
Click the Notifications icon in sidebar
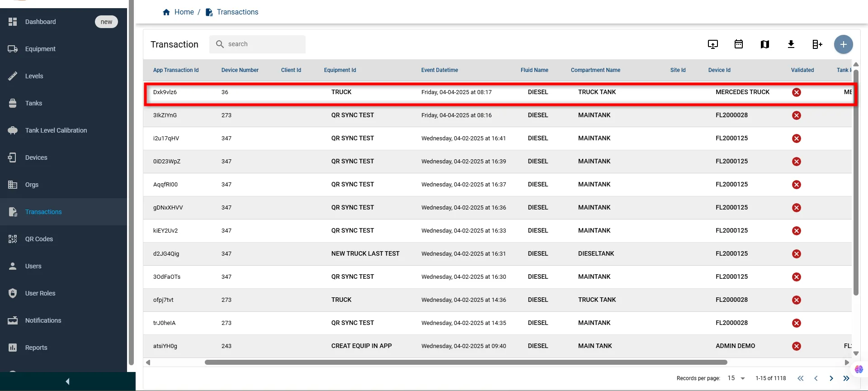13,320
